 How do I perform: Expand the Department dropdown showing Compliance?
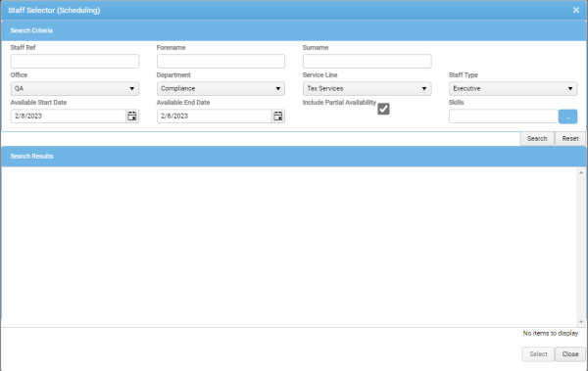coord(220,89)
